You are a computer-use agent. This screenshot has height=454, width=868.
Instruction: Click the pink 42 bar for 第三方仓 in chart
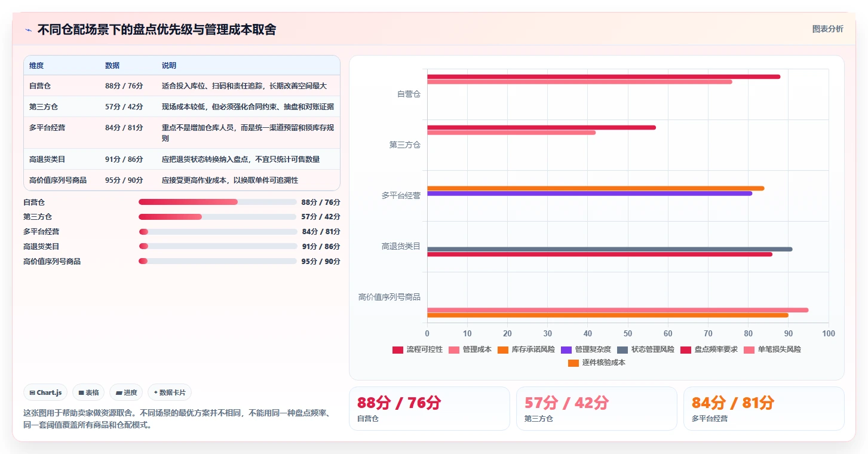511,133
